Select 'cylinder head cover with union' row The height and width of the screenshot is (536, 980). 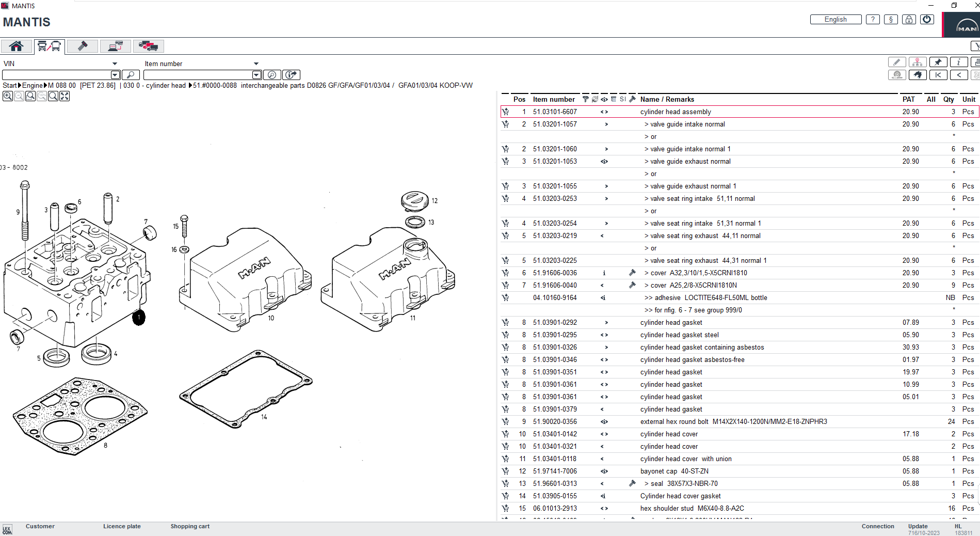point(740,459)
